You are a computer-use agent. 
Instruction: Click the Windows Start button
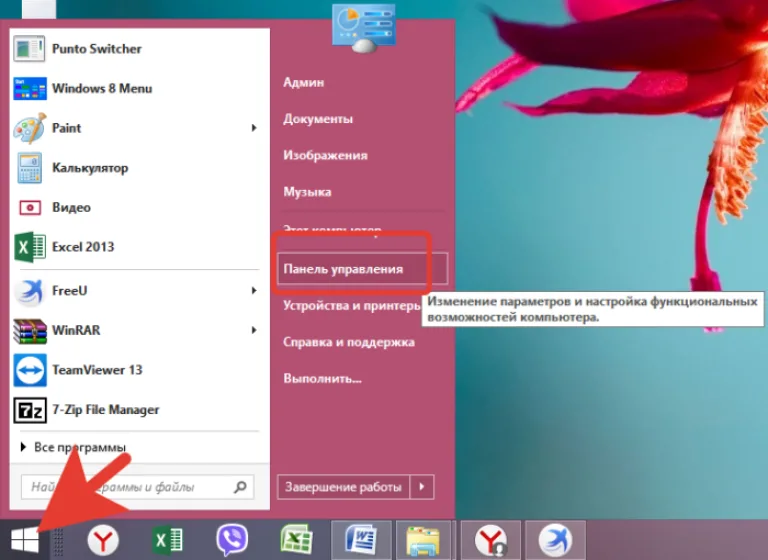[24, 540]
